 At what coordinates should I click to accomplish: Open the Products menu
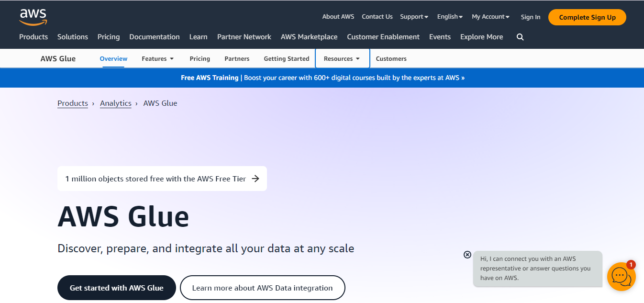click(33, 37)
